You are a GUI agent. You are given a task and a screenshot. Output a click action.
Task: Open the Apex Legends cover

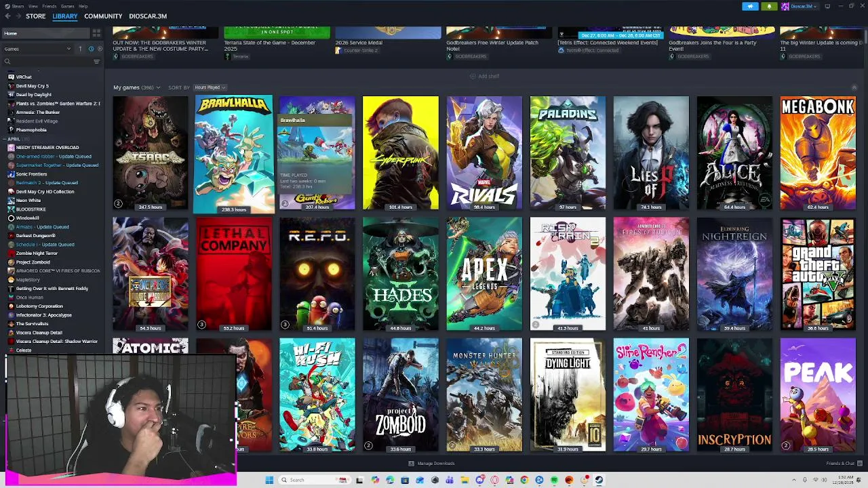tap(484, 274)
